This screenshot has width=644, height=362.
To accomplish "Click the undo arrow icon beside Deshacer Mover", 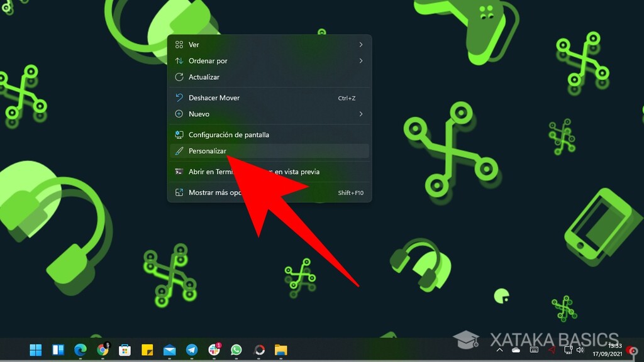I will pos(179,97).
